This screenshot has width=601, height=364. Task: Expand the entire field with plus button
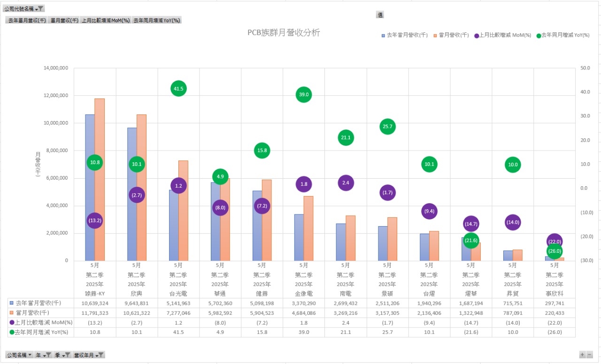[582, 355]
